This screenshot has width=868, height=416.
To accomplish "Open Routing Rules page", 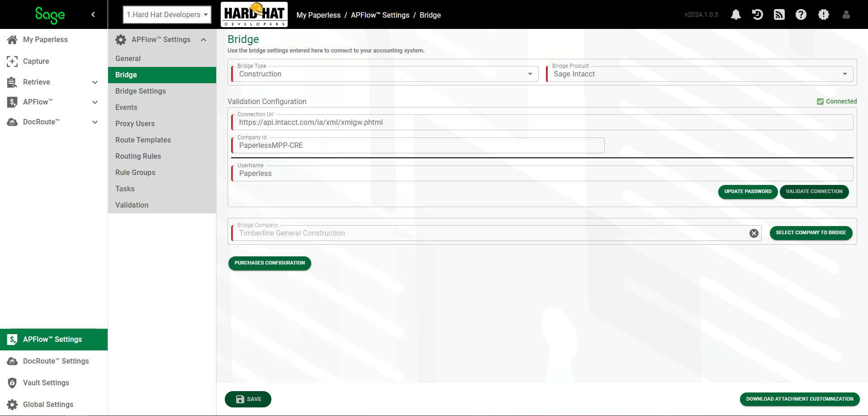I will (162, 156).
